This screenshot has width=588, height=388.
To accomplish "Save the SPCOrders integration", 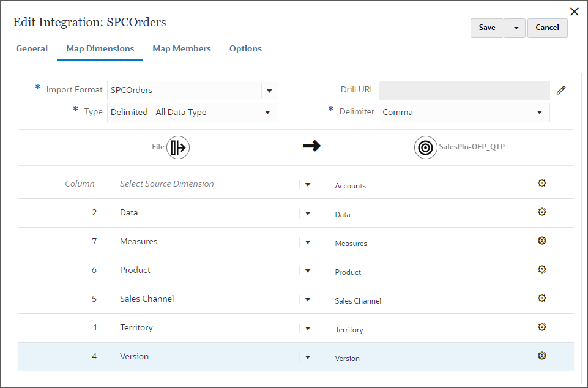I will point(486,28).
